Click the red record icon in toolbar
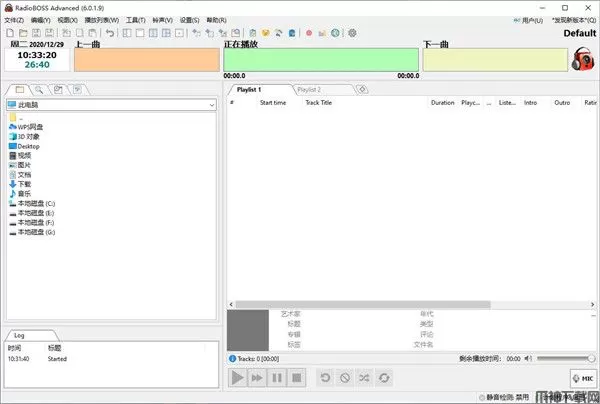Image resolution: width=600 pixels, height=404 pixels. tap(309, 33)
